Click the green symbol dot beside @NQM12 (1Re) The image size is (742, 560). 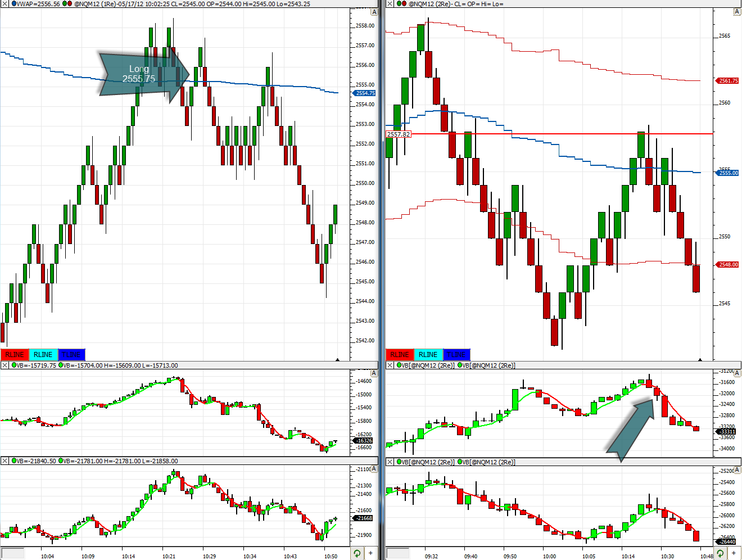click(x=64, y=4)
